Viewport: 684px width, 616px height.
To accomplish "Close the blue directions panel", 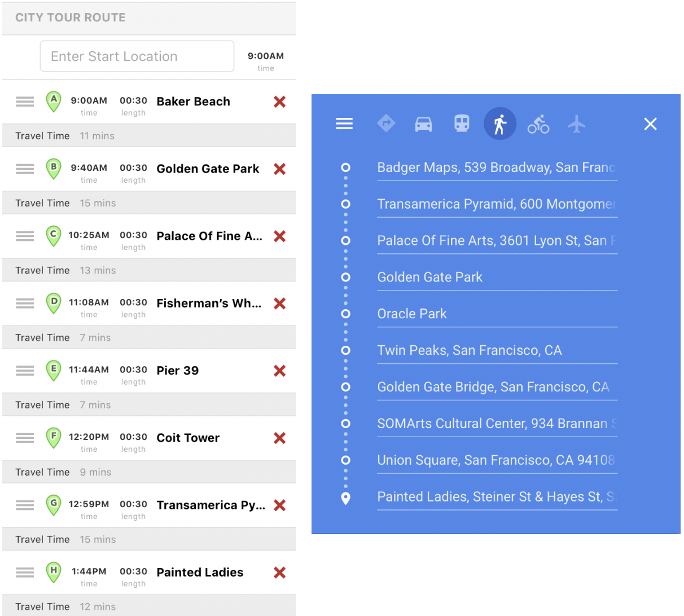I will pyautogui.click(x=651, y=124).
